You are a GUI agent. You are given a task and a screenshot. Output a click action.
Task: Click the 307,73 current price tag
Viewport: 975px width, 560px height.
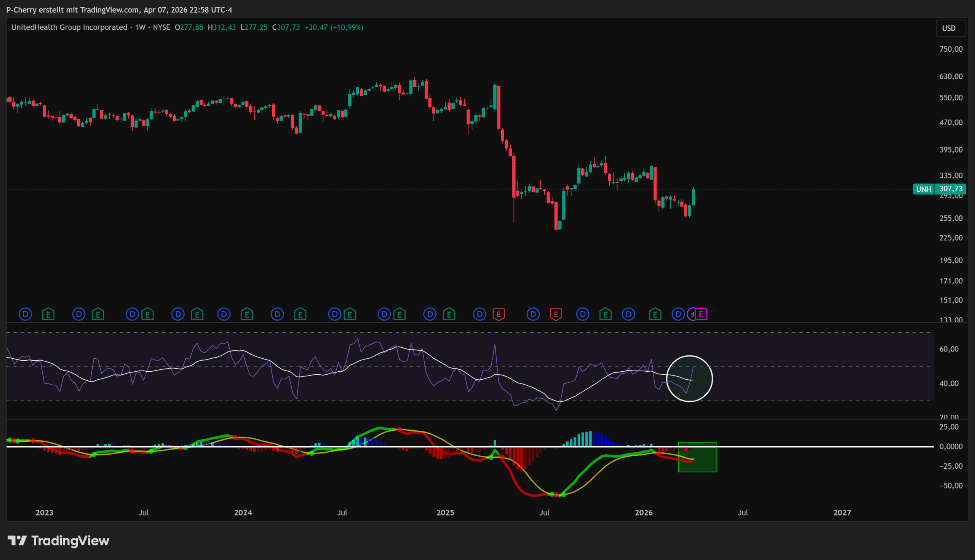(951, 189)
